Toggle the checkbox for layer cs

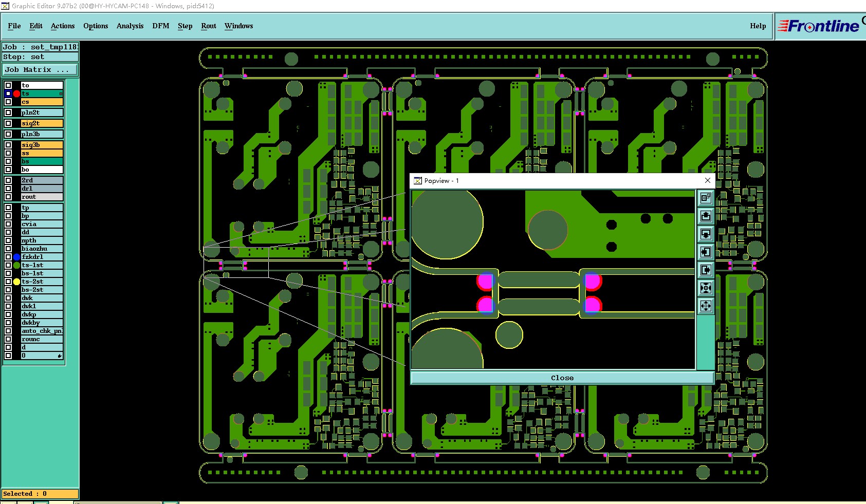[8, 102]
